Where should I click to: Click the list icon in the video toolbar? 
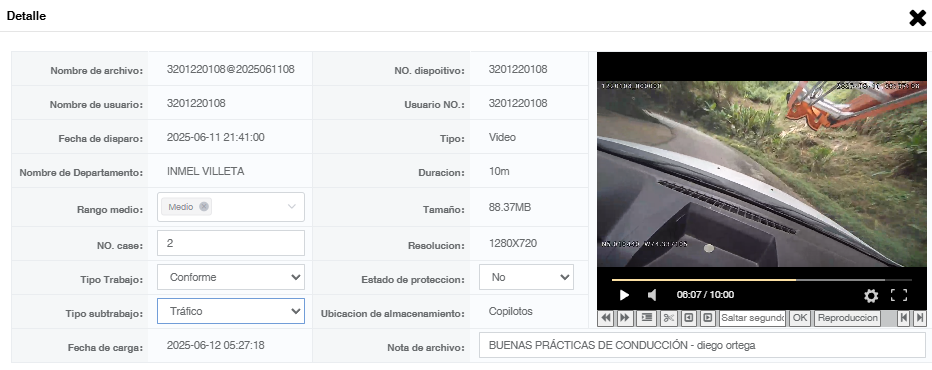pos(646,318)
